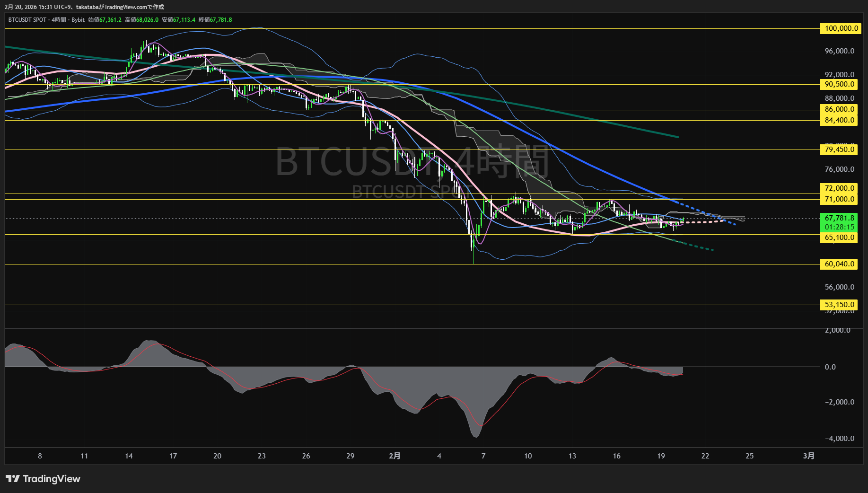Click date 13 on the time axis
Screen dimensions: 868x493
pos(572,456)
